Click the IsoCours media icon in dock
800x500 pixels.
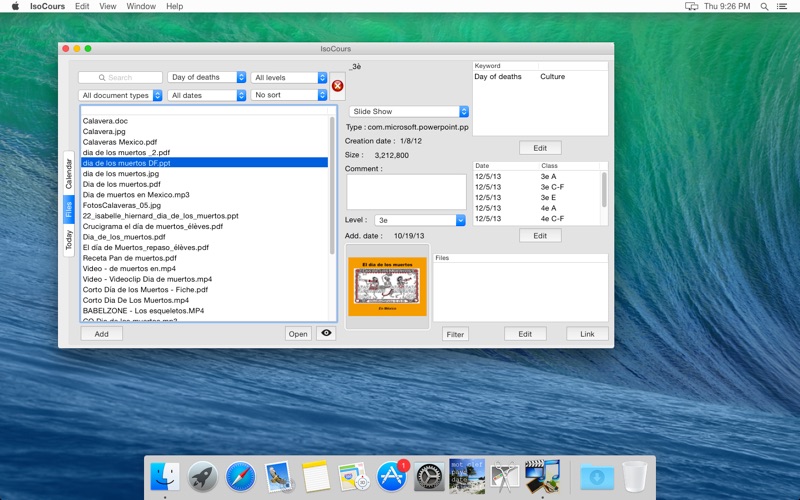tap(542, 476)
